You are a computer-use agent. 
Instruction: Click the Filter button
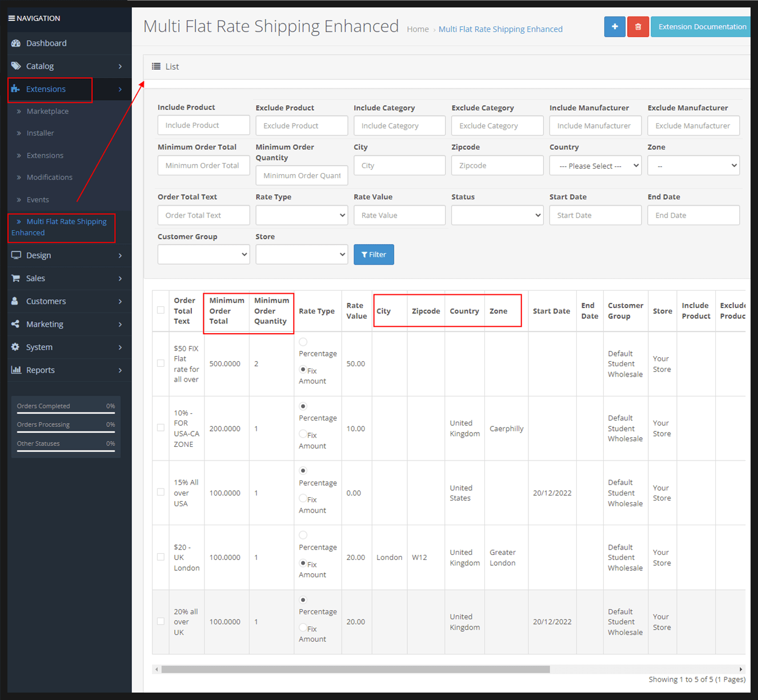tap(374, 254)
